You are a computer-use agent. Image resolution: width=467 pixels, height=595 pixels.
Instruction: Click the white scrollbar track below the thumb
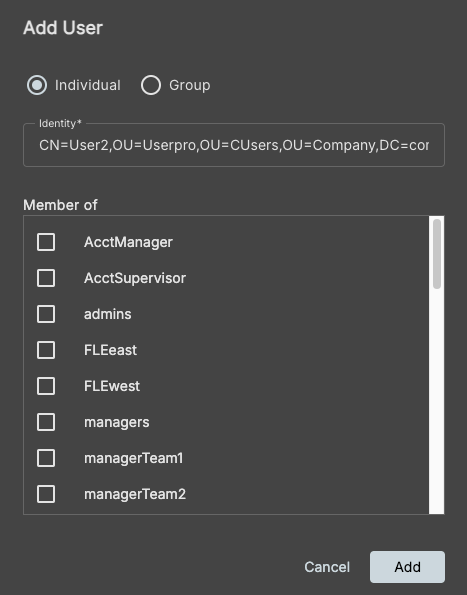click(437, 401)
